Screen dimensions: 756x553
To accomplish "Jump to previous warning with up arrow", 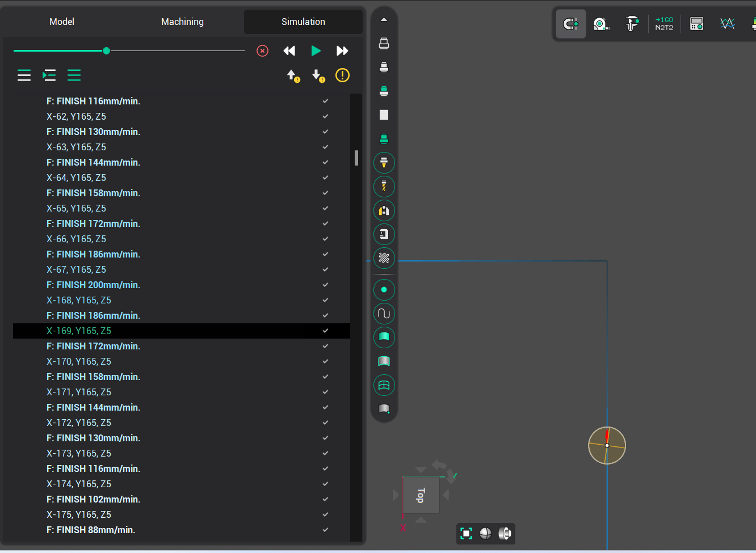I will point(293,75).
